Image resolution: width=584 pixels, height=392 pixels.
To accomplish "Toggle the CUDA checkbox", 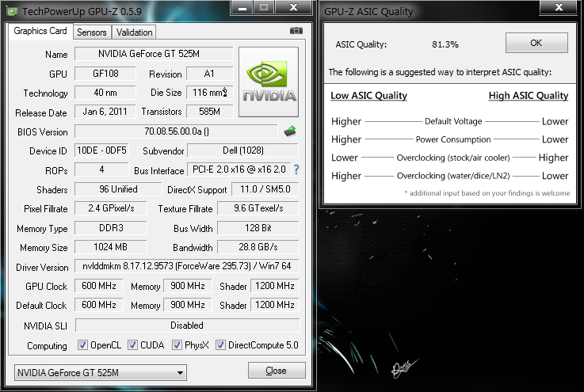I will point(132,345).
